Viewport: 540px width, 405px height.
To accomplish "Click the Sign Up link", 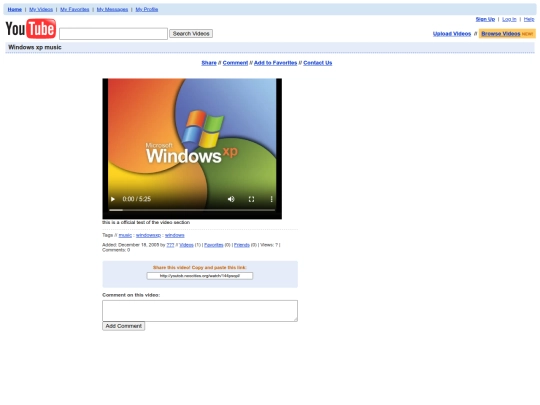I will tap(485, 19).
